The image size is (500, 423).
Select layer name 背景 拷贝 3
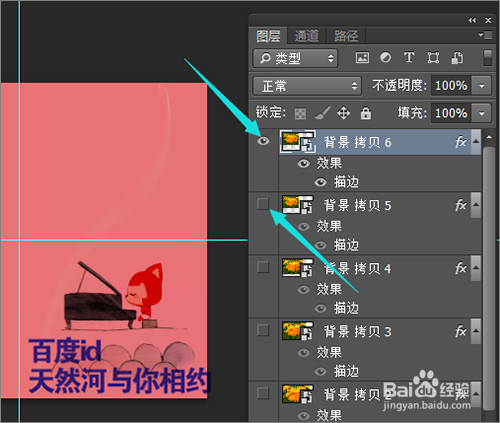coord(358,332)
